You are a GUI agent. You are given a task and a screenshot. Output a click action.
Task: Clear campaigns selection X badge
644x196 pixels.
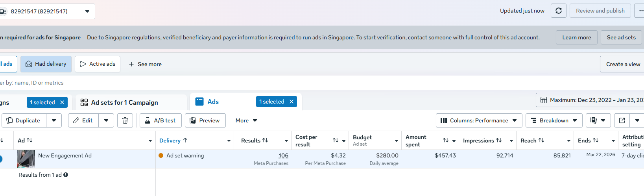62,102
